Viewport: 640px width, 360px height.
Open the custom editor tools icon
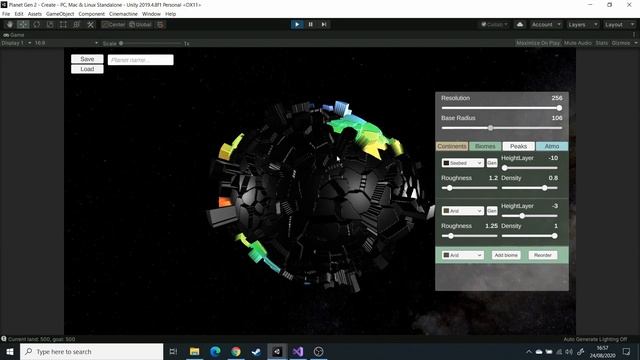(x=91, y=24)
